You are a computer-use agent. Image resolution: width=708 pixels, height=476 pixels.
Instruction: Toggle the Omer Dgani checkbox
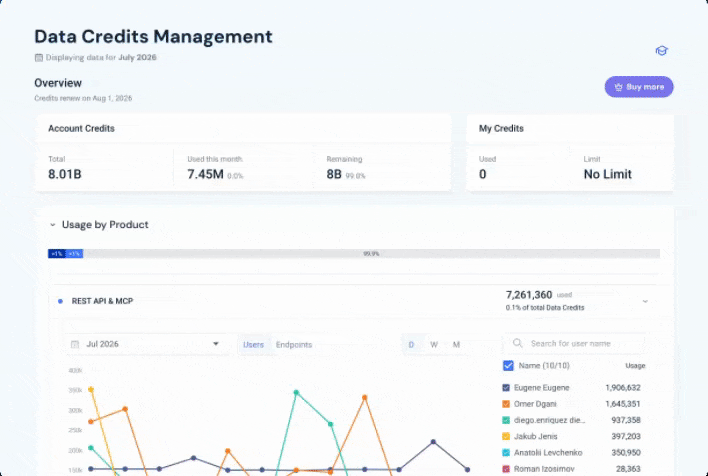(x=506, y=404)
